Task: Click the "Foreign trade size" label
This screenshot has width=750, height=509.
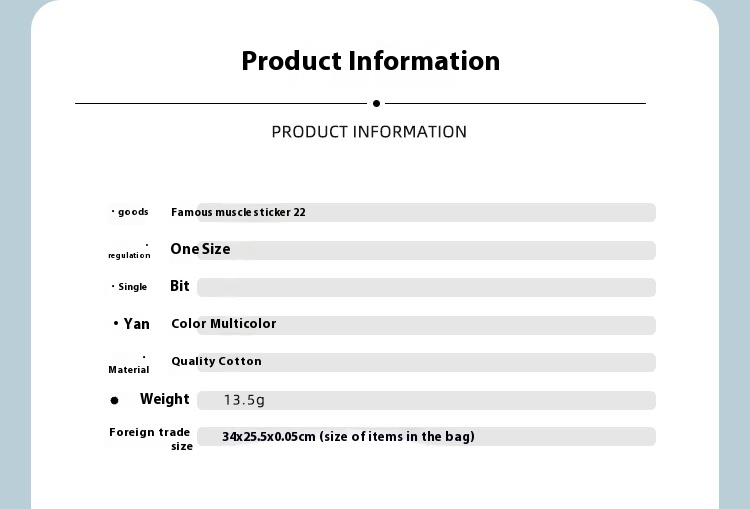Action: [150, 438]
